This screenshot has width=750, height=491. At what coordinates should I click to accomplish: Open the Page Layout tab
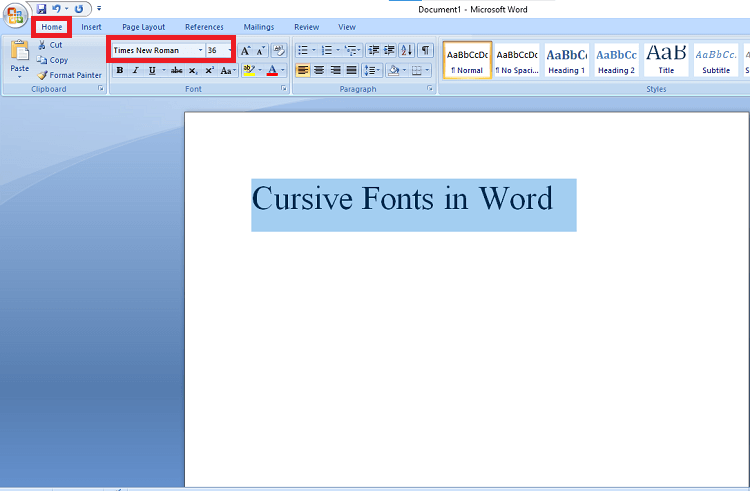tap(143, 27)
